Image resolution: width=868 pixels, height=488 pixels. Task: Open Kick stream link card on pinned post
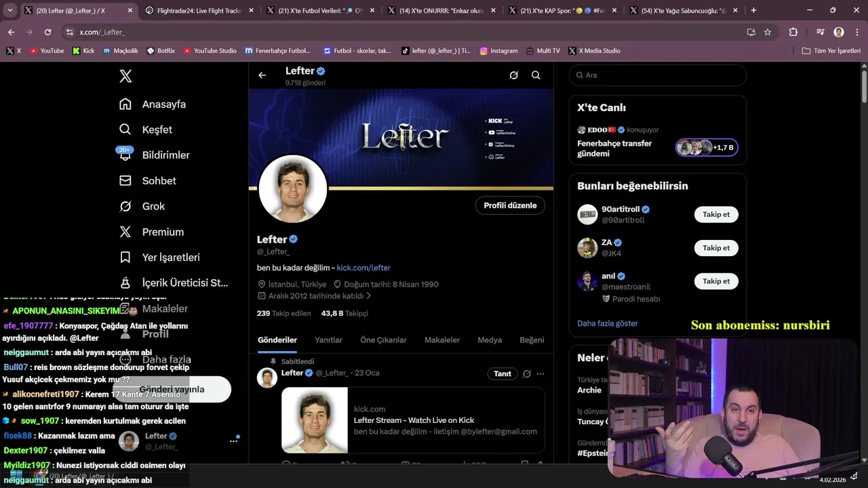(413, 420)
